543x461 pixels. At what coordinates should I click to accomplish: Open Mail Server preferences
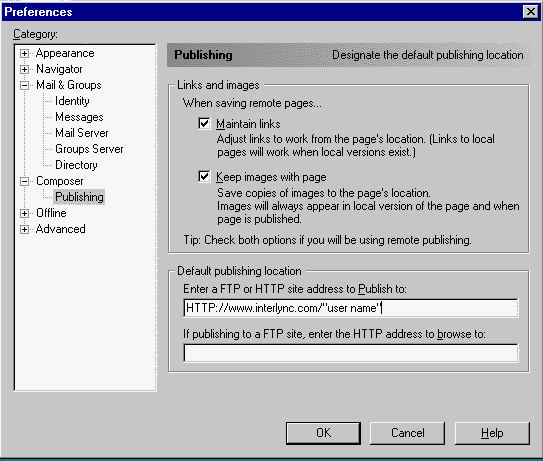coord(82,133)
